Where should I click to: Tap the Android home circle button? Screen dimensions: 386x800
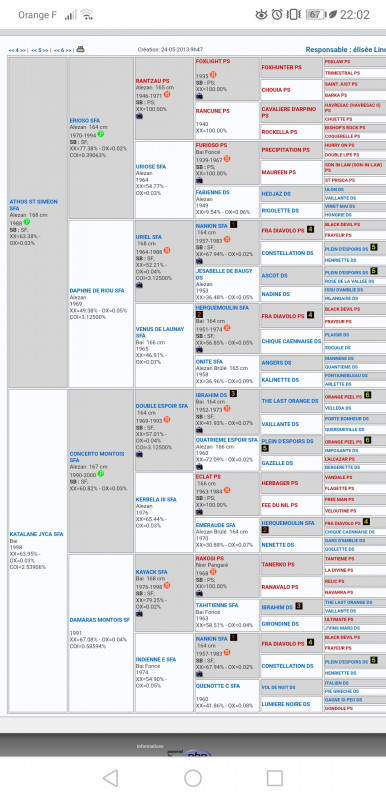point(193,778)
